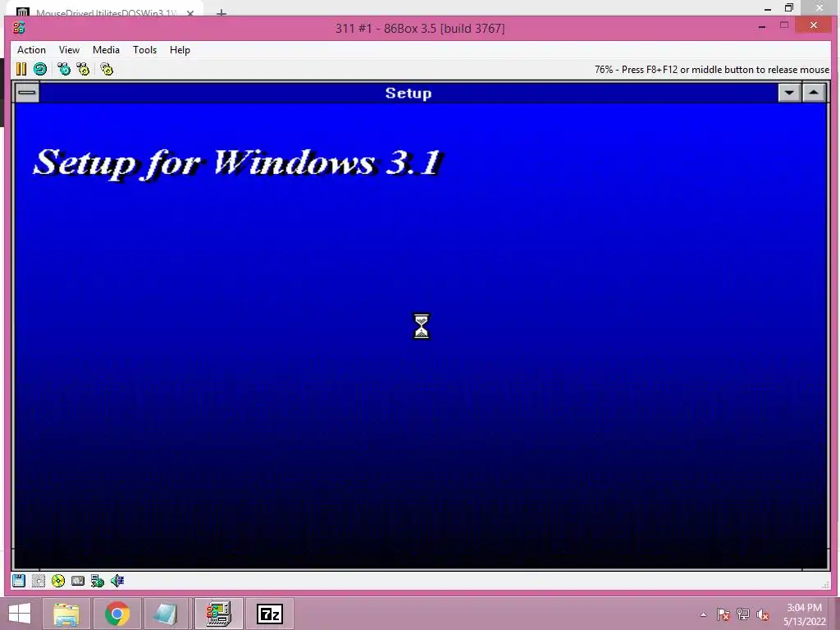Click the network tray icon
This screenshot has width=840, height=630.
point(743,614)
